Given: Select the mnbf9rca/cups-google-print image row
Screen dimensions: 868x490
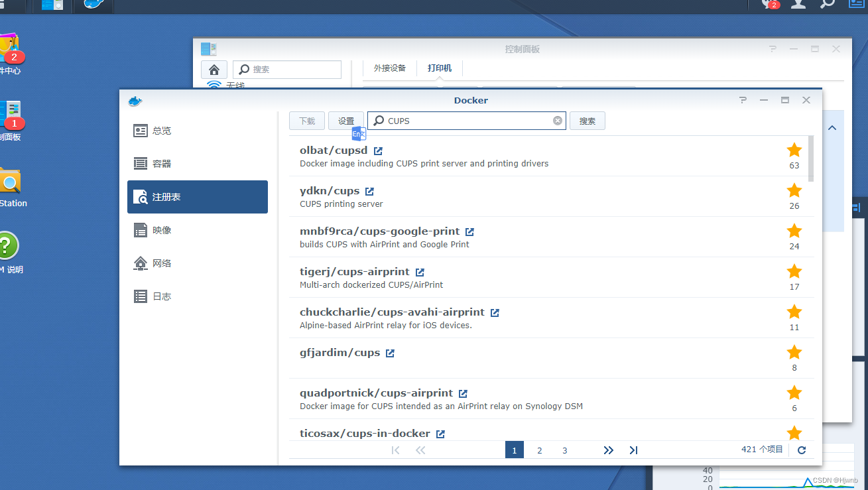Looking at the screenshot, I should click(x=548, y=237).
